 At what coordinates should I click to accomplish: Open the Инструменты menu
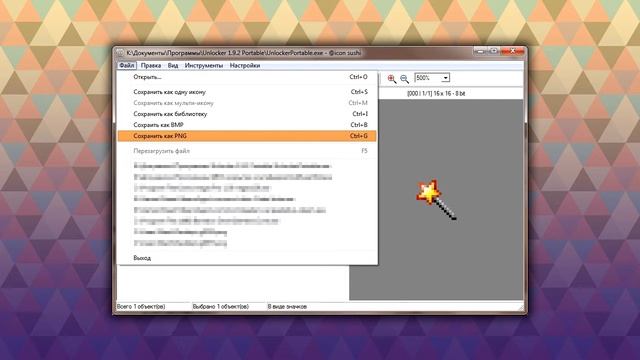click(x=204, y=66)
